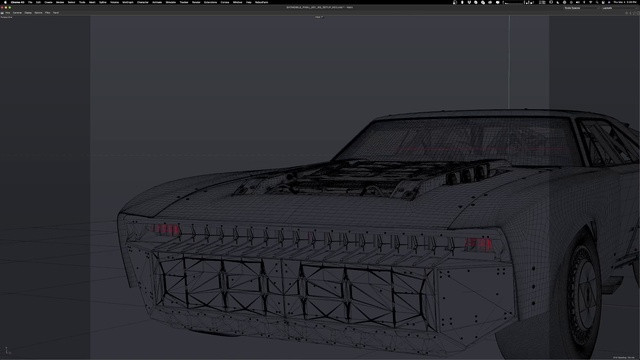Screen dimensions: 640x360
Task: Open the Animate menu
Action: (157, 2)
